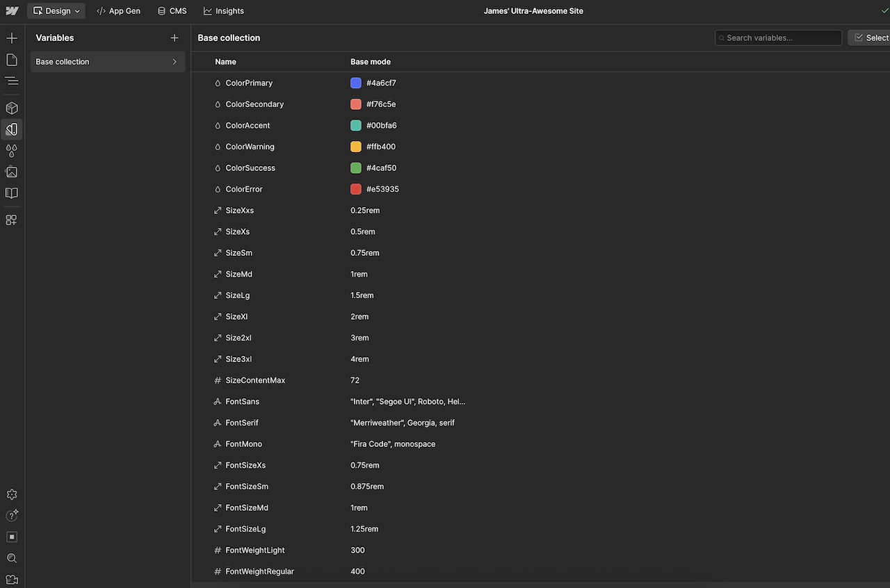Image resolution: width=890 pixels, height=588 pixels.
Task: Expand the Design mode dropdown
Action: 77,10
